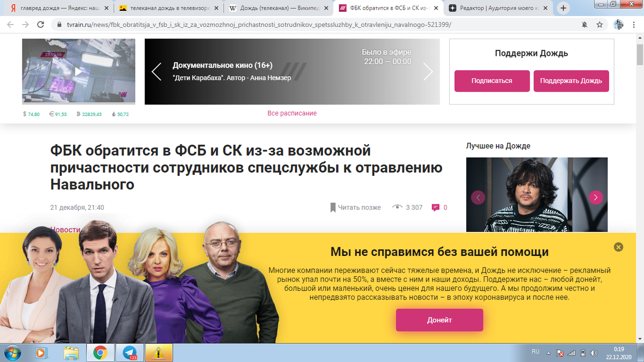
Task: Click the Читать позже bookmark
Action: (355, 208)
